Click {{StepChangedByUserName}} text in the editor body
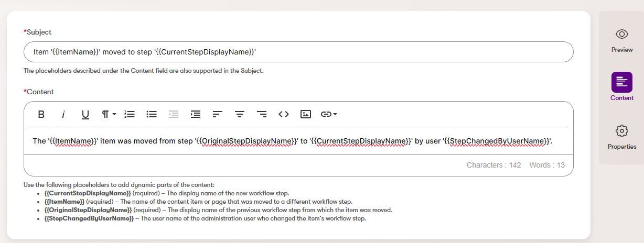This screenshot has height=243, width=644. 497,141
